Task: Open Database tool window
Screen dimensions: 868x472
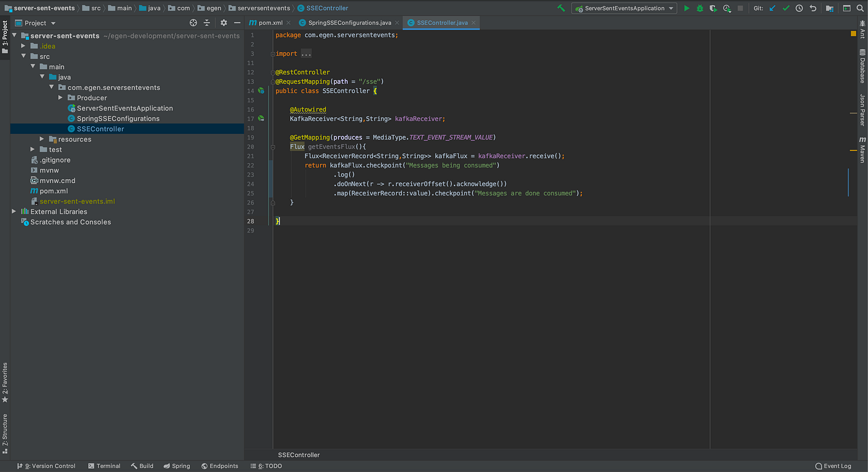Action: coord(862,66)
